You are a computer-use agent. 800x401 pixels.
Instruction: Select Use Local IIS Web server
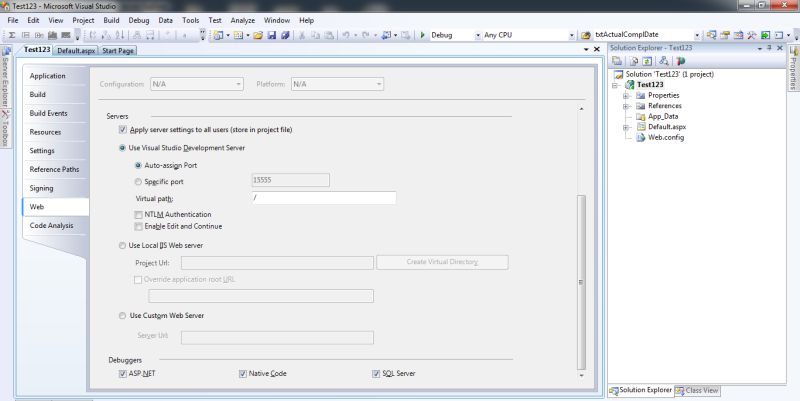tap(122, 245)
